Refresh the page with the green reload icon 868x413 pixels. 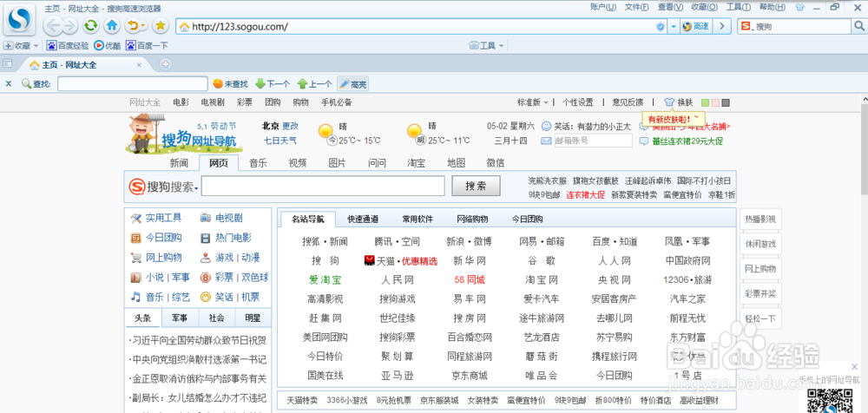click(90, 25)
